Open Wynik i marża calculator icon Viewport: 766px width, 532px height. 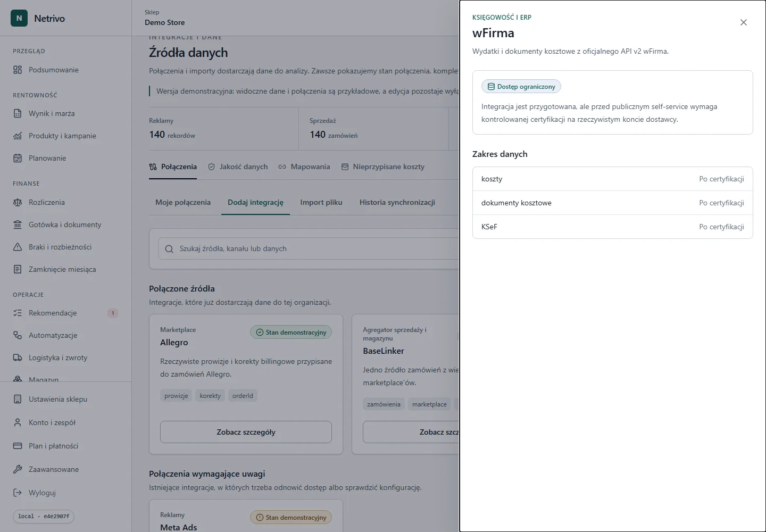pyautogui.click(x=18, y=113)
